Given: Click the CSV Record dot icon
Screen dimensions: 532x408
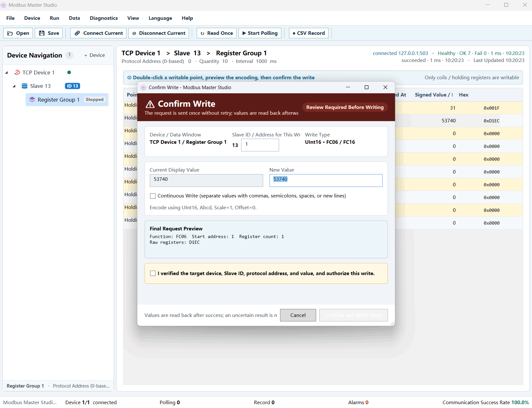Looking at the screenshot, I should (x=294, y=33).
